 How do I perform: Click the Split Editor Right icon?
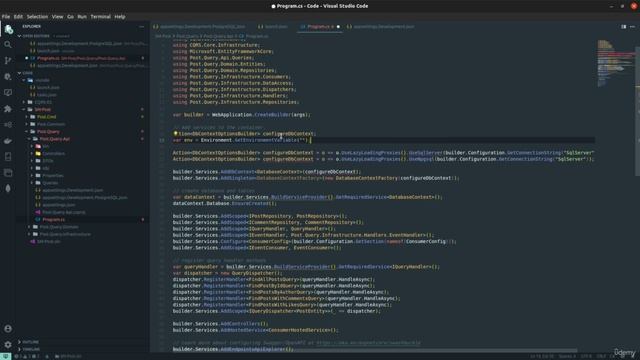tap(623, 27)
